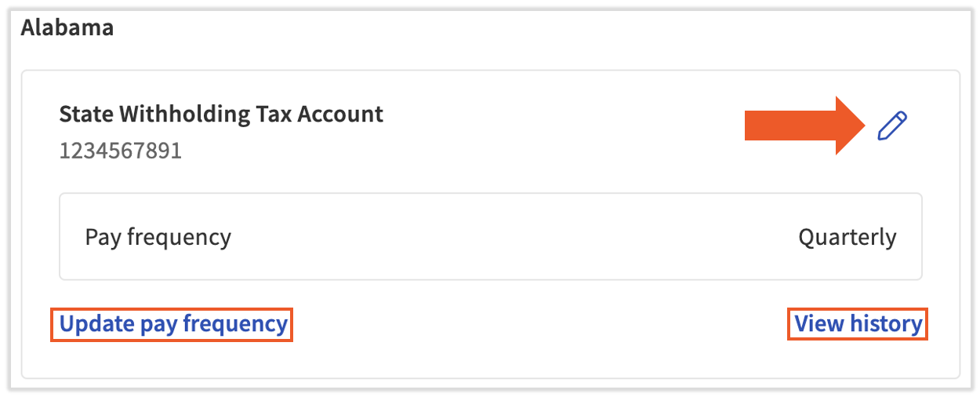Click the pencil edit icon

pyautogui.click(x=892, y=126)
